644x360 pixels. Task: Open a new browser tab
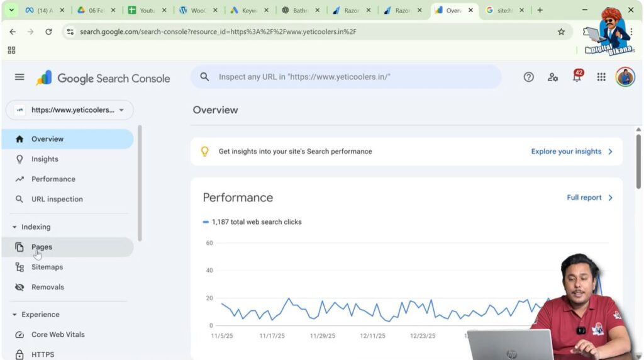pos(540,10)
